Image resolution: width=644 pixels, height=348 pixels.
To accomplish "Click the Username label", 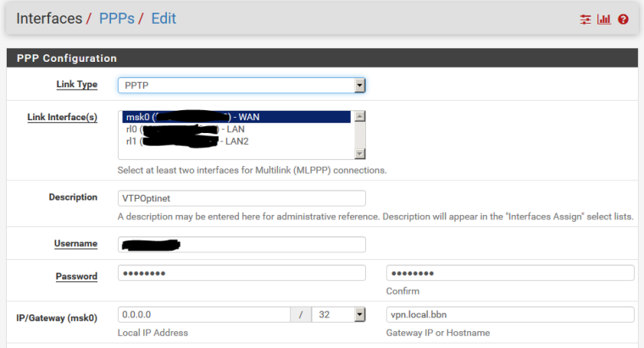I will pos(76,243).
